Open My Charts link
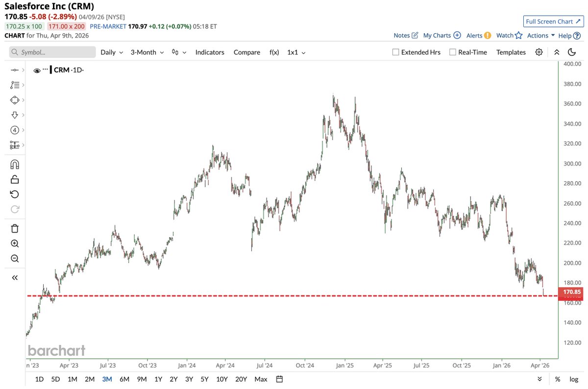The image size is (588, 389). coord(442,35)
